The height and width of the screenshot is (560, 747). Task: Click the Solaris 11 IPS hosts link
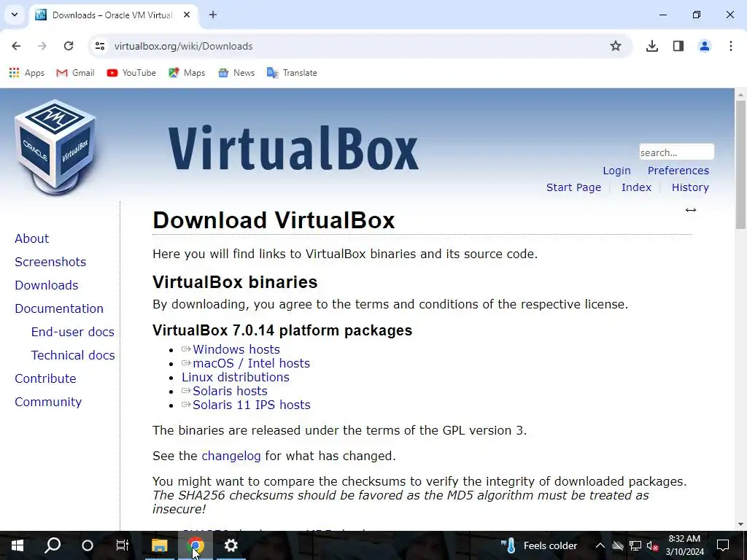[x=251, y=405]
